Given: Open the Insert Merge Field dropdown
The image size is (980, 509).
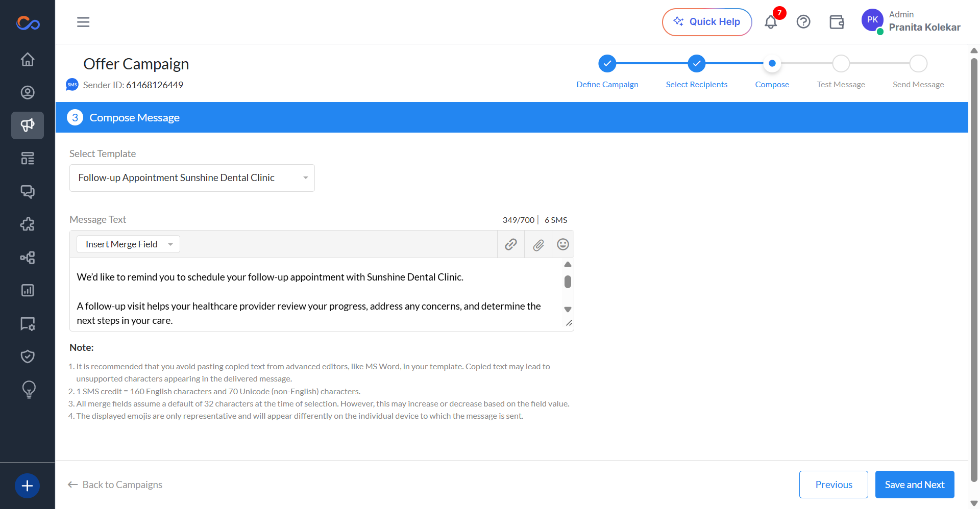Looking at the screenshot, I should coord(128,244).
